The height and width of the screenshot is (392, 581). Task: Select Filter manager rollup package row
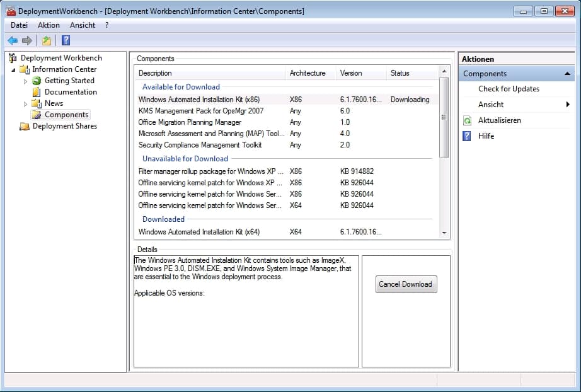(x=287, y=171)
